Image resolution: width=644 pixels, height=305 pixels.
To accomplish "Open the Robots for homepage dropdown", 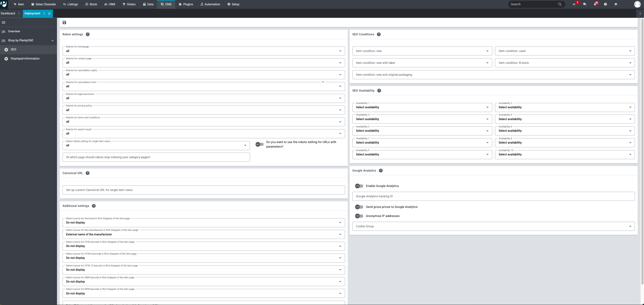I will 204,51.
